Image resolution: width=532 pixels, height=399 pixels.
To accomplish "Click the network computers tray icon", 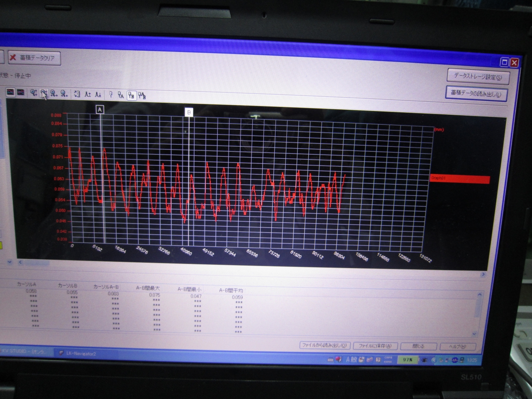I will click(x=462, y=360).
